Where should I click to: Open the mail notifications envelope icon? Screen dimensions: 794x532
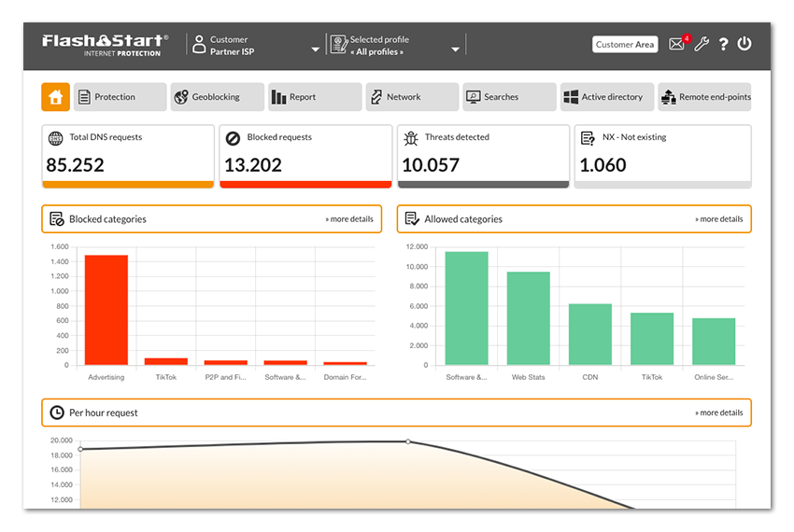pos(676,44)
